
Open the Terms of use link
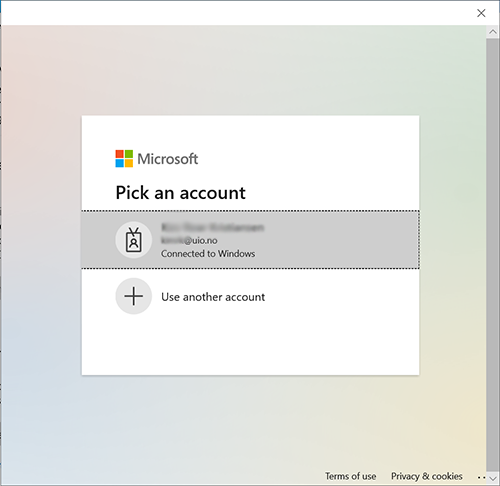click(x=351, y=476)
